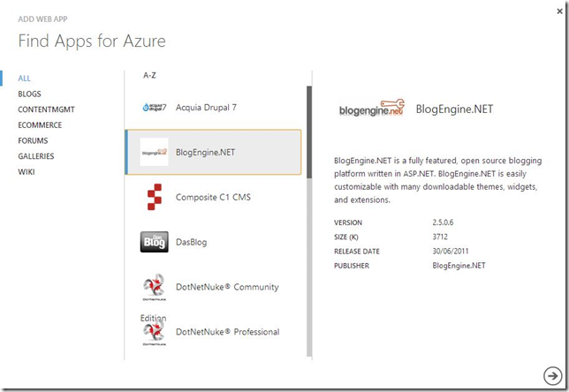This screenshot has height=392, width=569.
Task: Click the Find Apps for Azure heading
Action: pos(92,41)
